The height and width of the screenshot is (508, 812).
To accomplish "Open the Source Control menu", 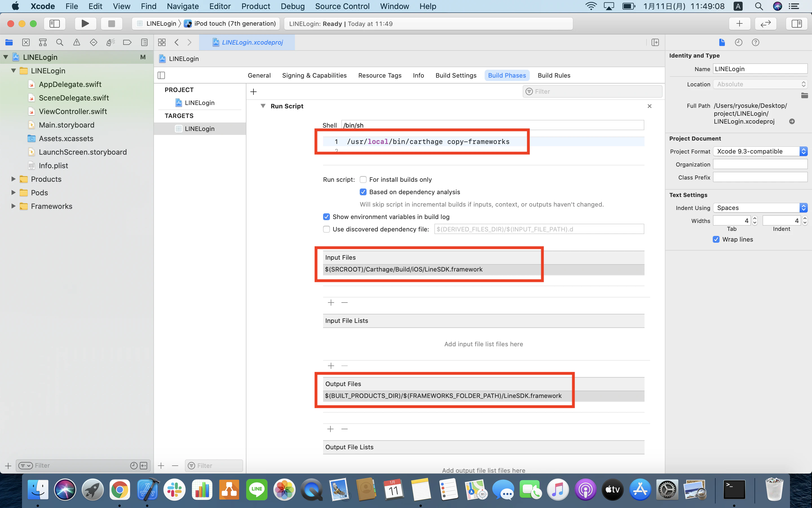I will [x=342, y=6].
